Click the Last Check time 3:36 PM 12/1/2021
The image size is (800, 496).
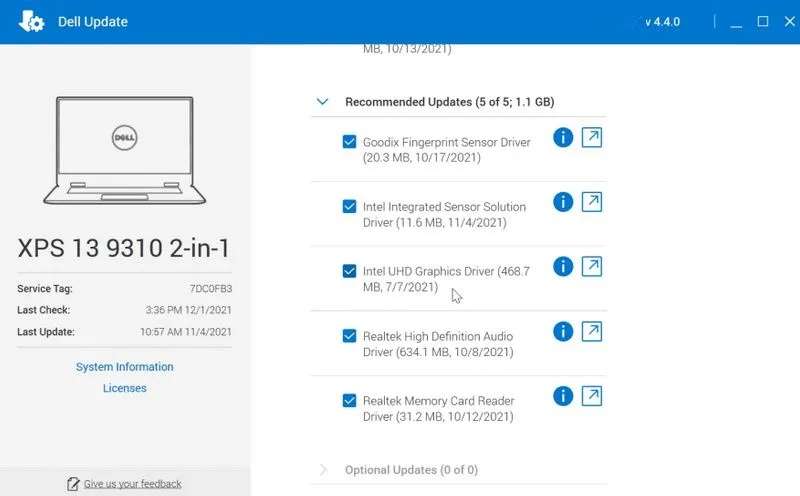coord(188,310)
